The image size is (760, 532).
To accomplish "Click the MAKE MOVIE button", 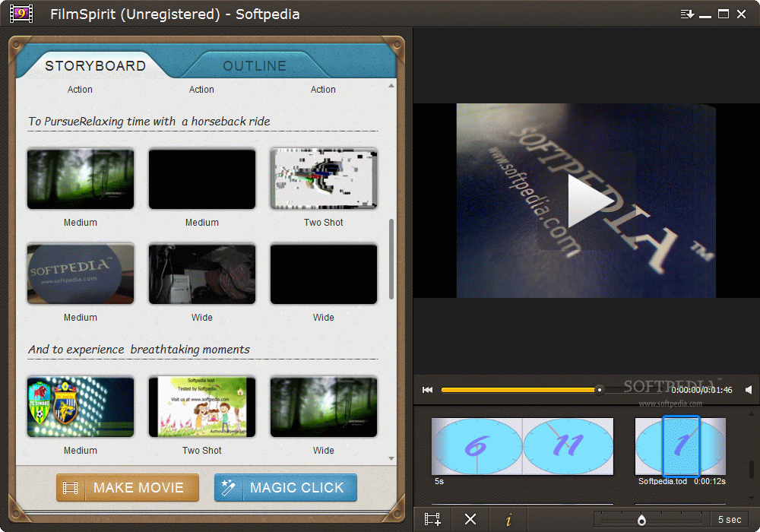I will tap(128, 487).
